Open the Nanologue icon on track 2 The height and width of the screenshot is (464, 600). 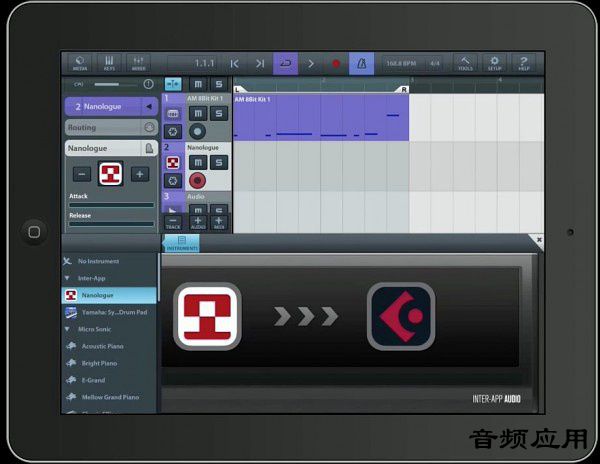pos(173,163)
